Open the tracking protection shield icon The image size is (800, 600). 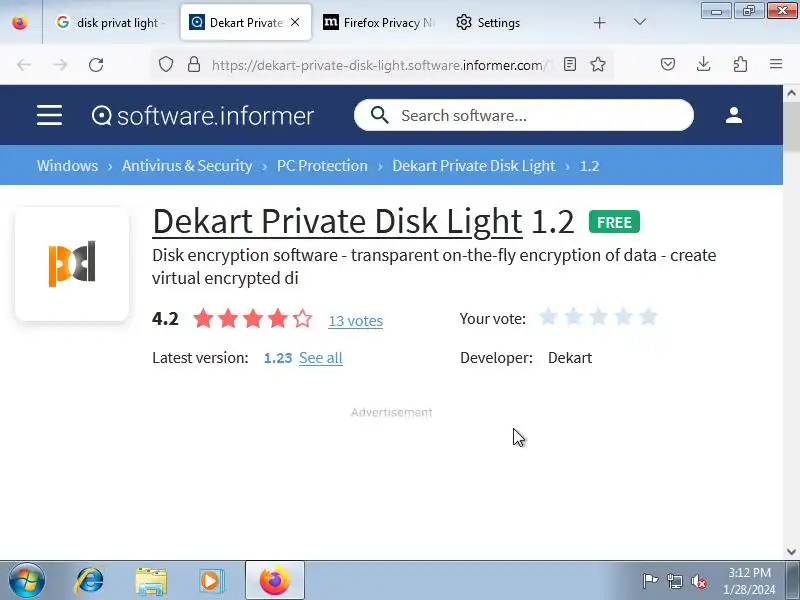pos(166,64)
